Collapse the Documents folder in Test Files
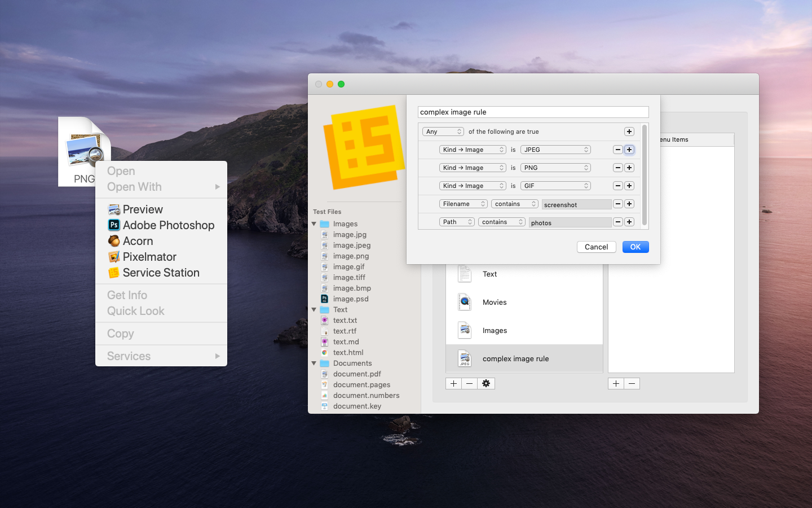 [x=314, y=364]
